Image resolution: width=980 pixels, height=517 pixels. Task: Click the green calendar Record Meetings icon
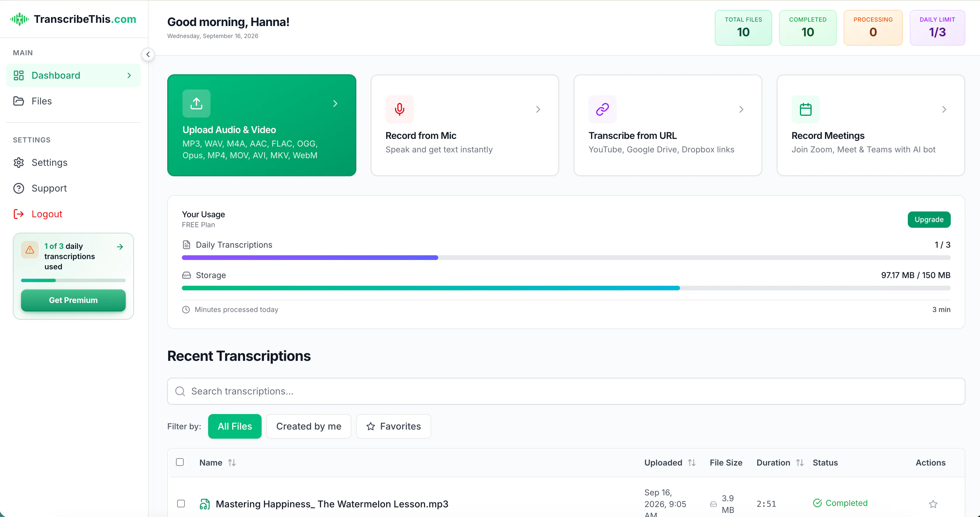[806, 110]
